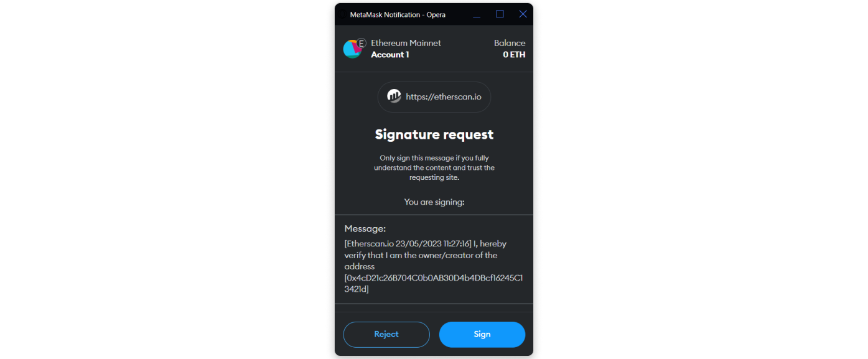Viewport: 868px width, 359px height.
Task: Click the Signature request heading
Action: tap(434, 134)
